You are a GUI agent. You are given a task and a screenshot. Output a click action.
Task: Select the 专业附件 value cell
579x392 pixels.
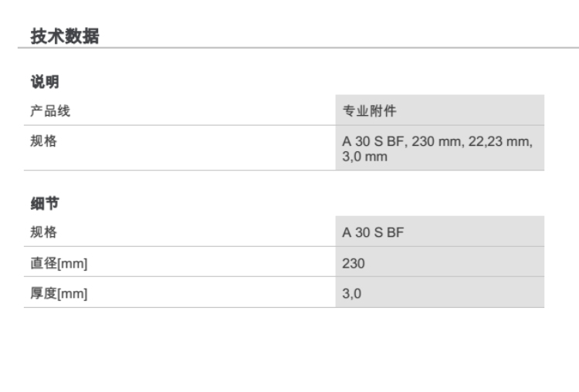(369, 111)
